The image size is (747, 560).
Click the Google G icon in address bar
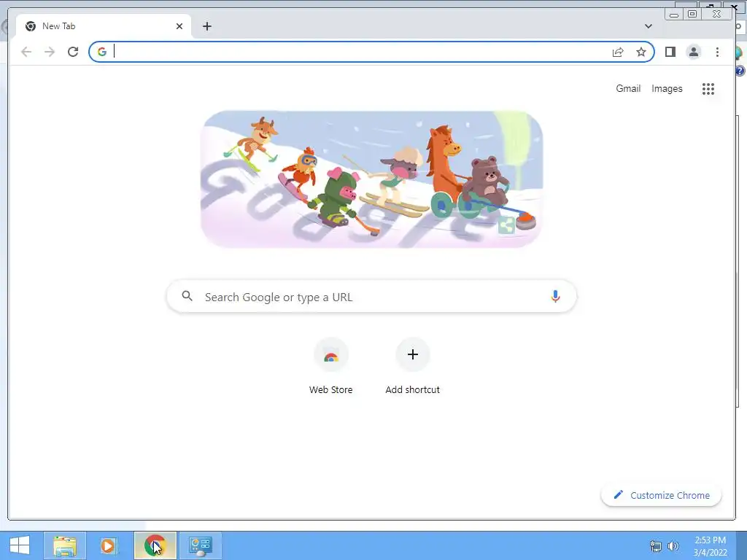(102, 52)
